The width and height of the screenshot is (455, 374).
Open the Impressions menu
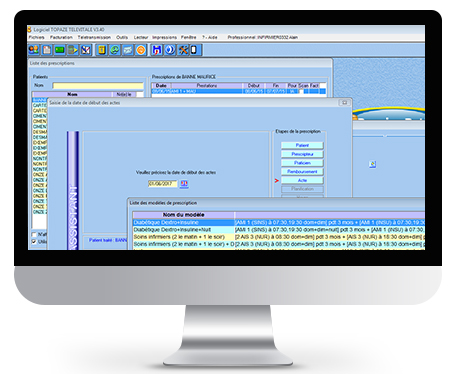point(164,37)
